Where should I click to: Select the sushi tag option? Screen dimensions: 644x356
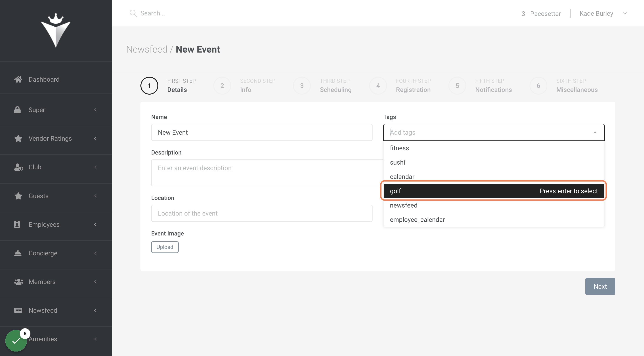494,162
